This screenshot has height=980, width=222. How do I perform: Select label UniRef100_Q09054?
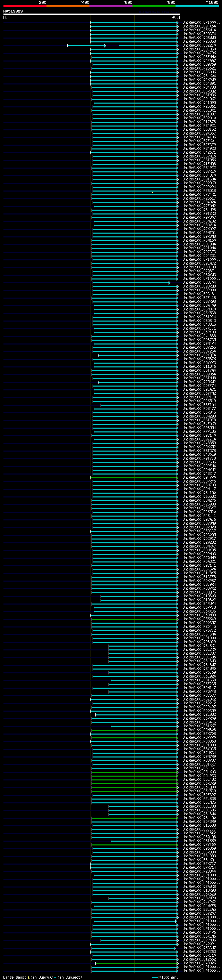pos(199,374)
